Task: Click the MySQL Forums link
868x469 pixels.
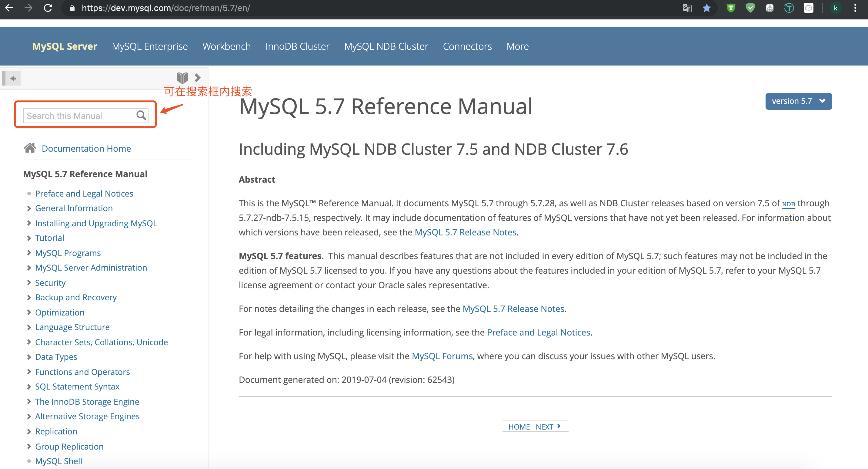Action: (x=442, y=356)
